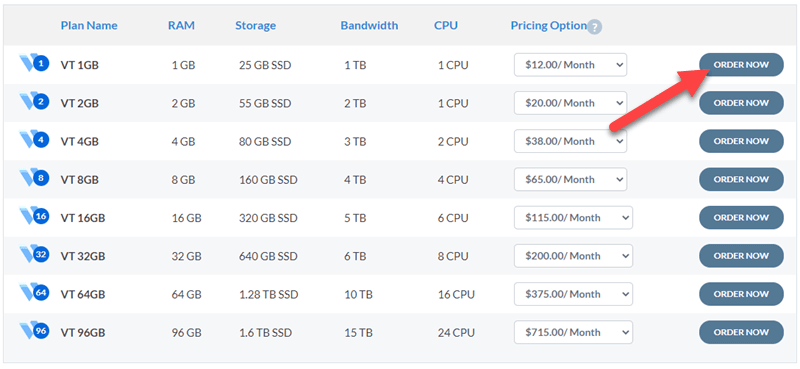Click the Storage column header
Viewport: 800px width, 369px height.
pos(255,26)
